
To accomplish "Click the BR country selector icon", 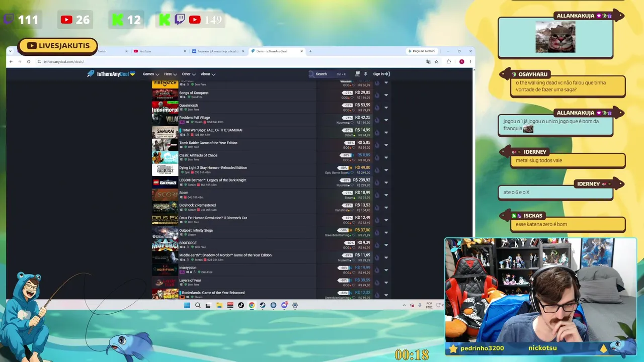I will click(358, 74).
